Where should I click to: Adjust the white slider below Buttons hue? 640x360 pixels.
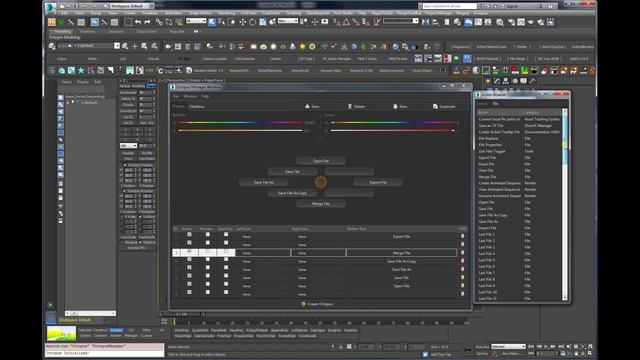[x=241, y=131]
